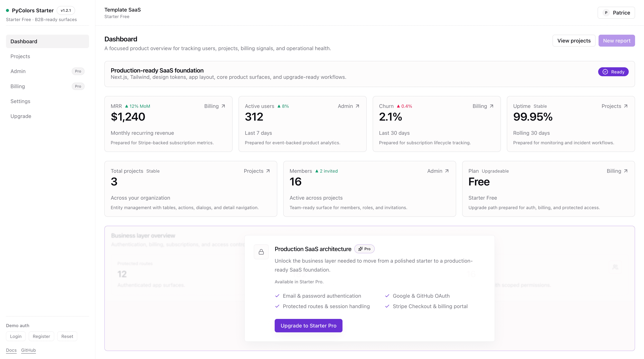
Task: Open Projects arrow icon on Total projects card
Action: (268, 171)
